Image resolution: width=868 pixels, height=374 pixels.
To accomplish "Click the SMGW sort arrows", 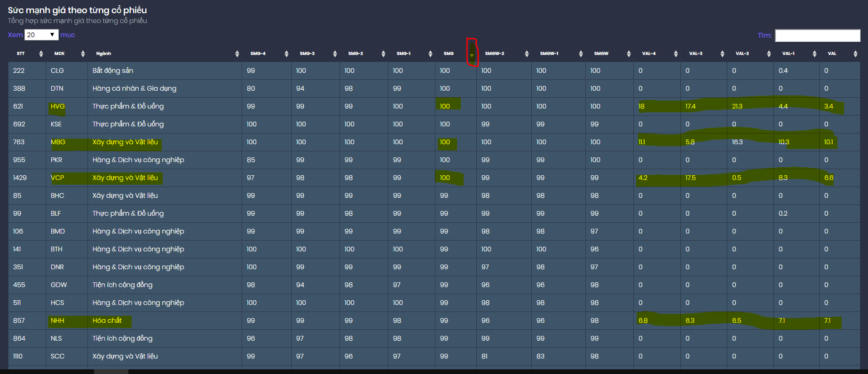I will click(629, 54).
